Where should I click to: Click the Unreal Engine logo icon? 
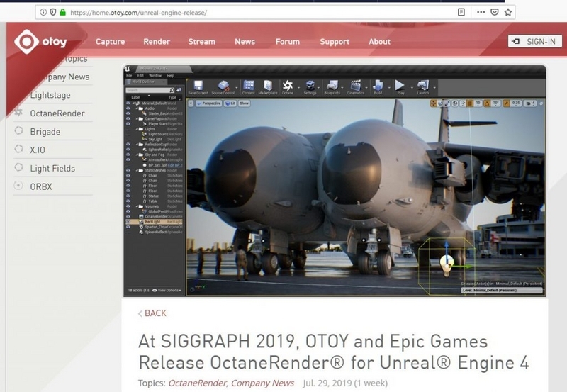pos(128,68)
